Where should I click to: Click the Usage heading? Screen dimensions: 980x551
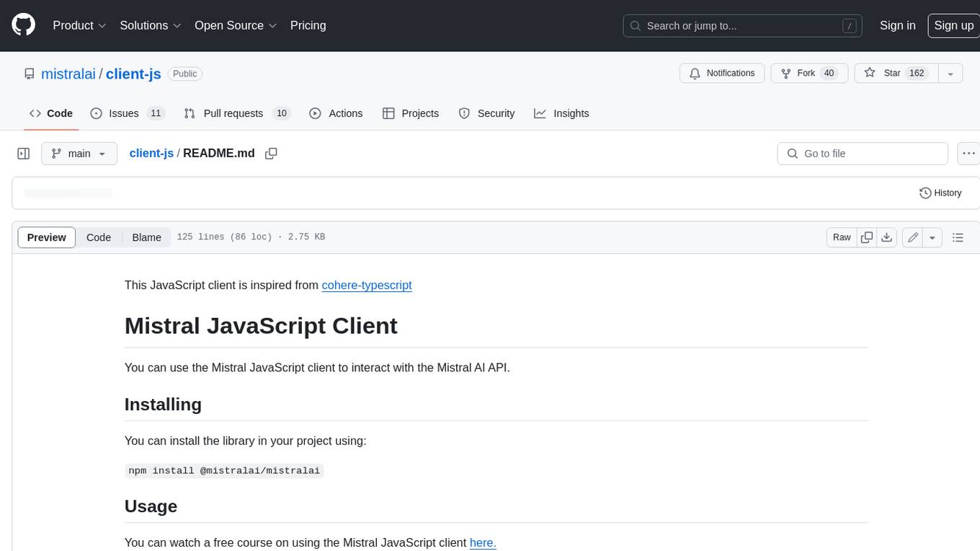tap(151, 506)
